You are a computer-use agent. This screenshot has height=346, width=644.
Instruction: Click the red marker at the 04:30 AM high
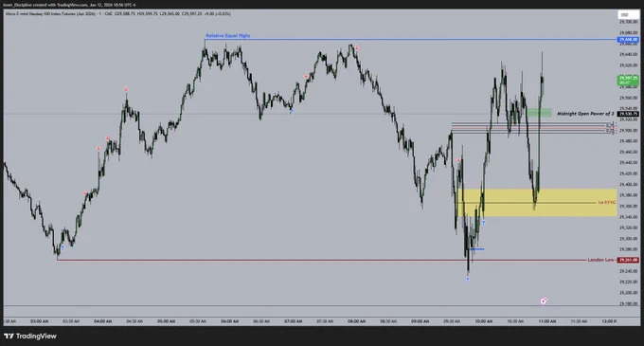(x=126, y=89)
